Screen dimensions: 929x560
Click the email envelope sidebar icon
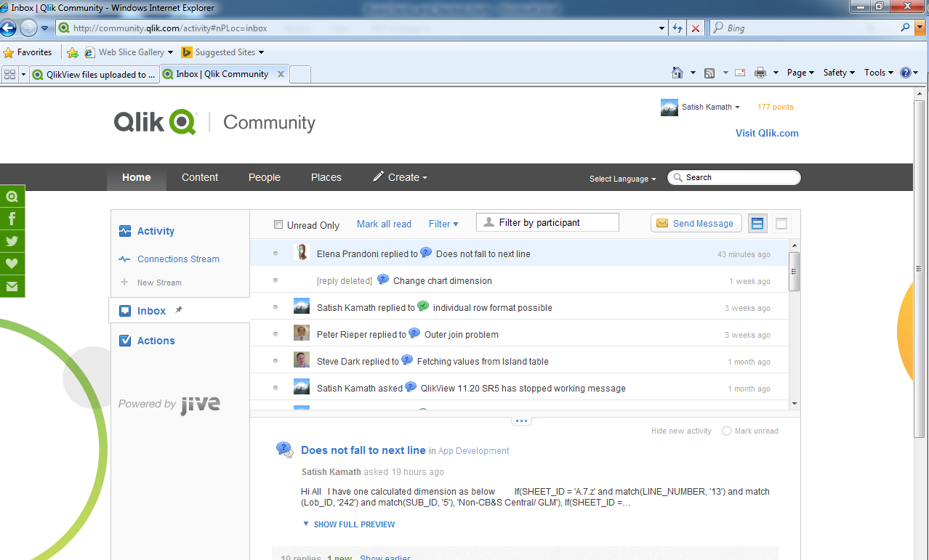[x=12, y=286]
